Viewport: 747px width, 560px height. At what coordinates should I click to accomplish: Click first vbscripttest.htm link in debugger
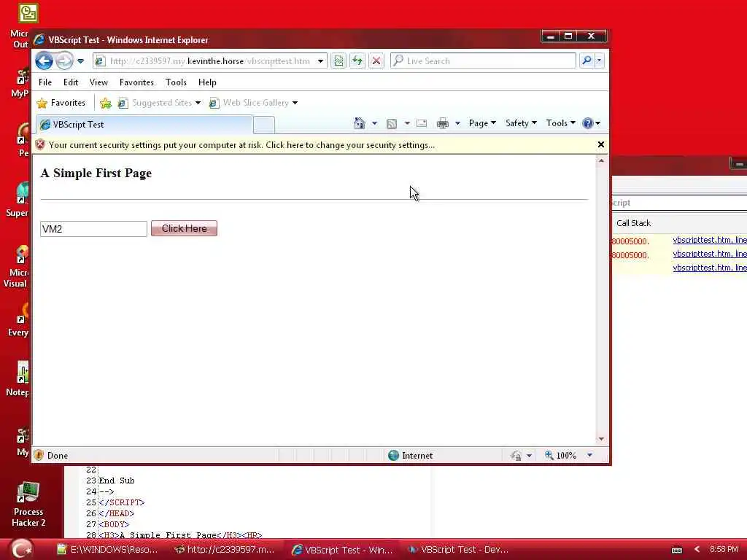(x=709, y=240)
